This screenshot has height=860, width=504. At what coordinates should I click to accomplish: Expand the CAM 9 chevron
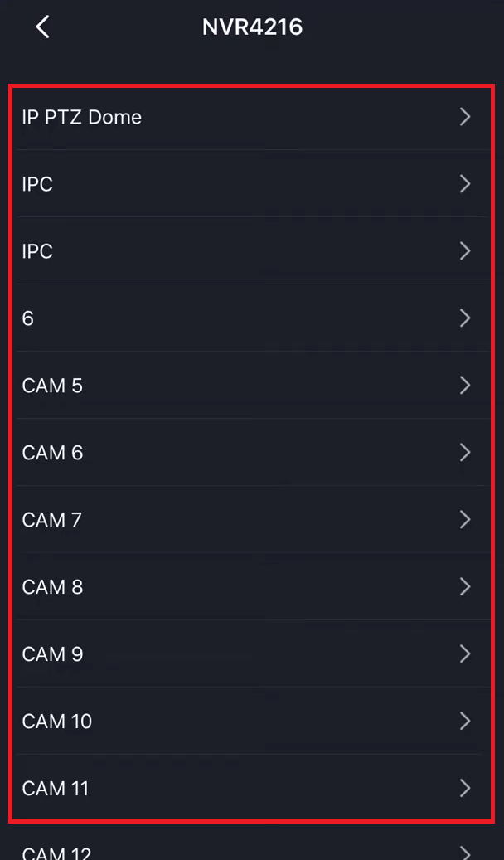tap(465, 654)
